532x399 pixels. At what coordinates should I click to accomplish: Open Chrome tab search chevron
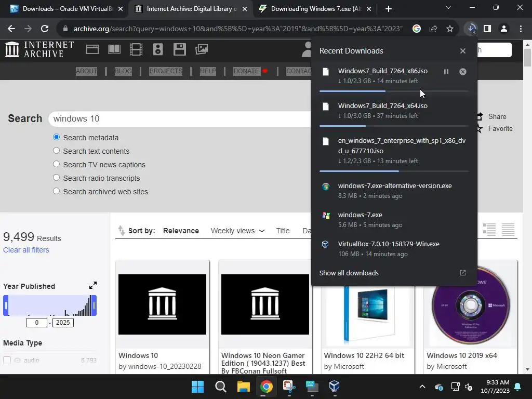click(448, 7)
